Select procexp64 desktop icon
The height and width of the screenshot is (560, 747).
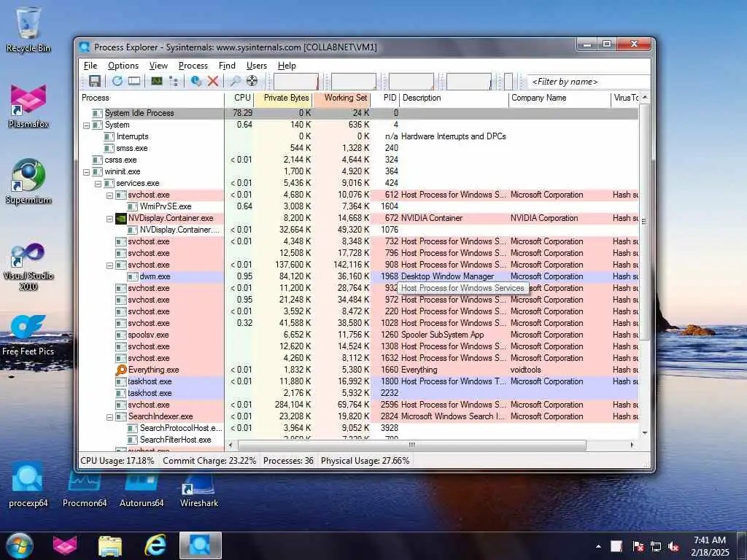click(x=28, y=485)
